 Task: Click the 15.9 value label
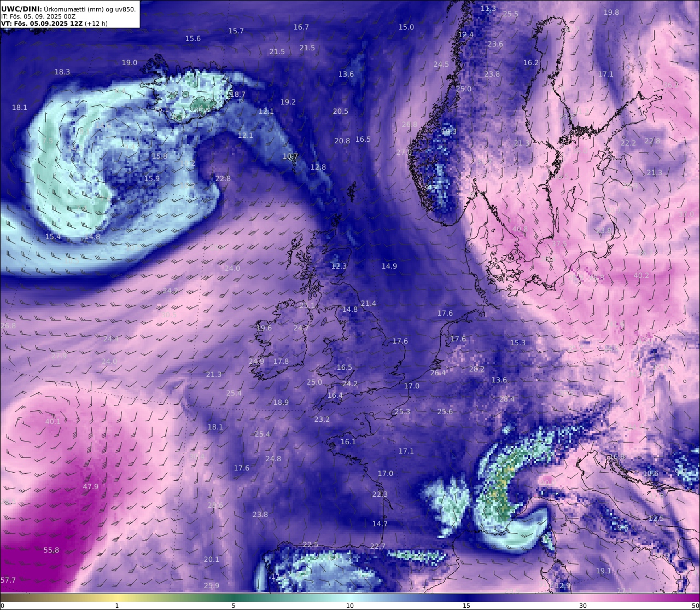(152, 179)
